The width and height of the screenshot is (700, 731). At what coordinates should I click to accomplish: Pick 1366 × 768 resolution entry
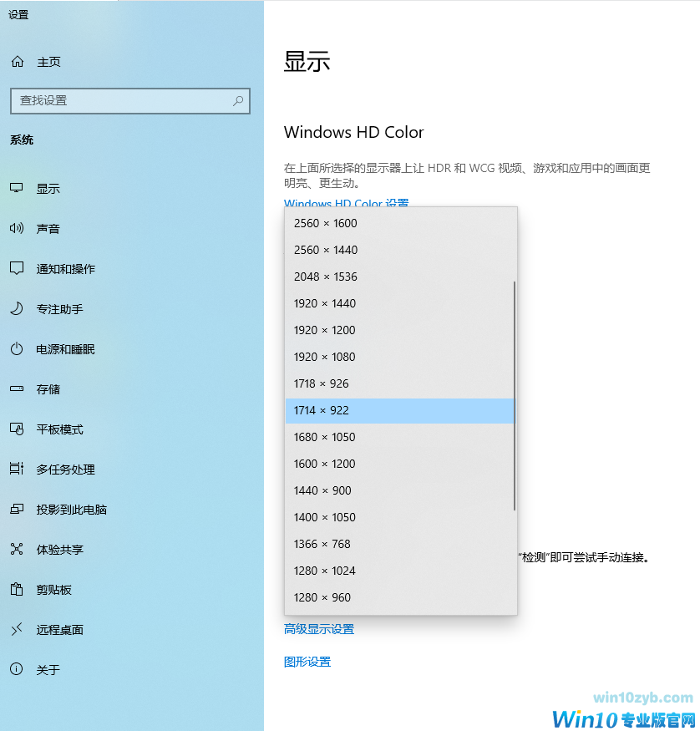322,544
